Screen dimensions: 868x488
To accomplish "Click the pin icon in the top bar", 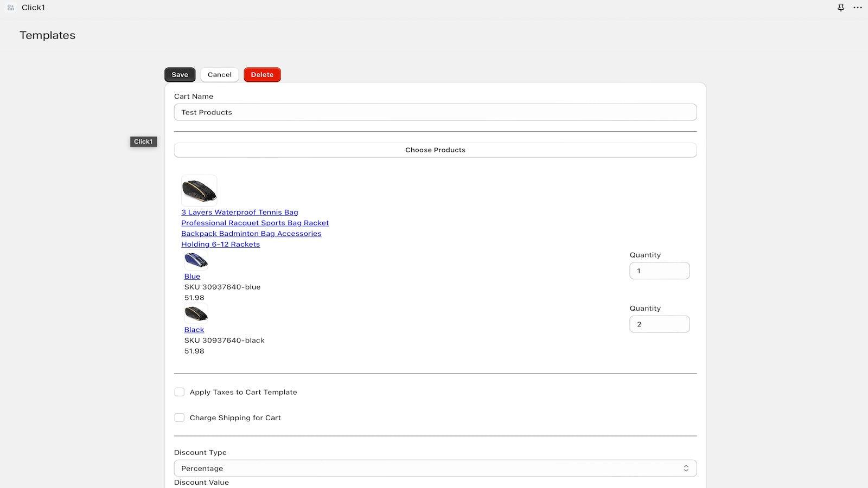I will click(840, 8).
